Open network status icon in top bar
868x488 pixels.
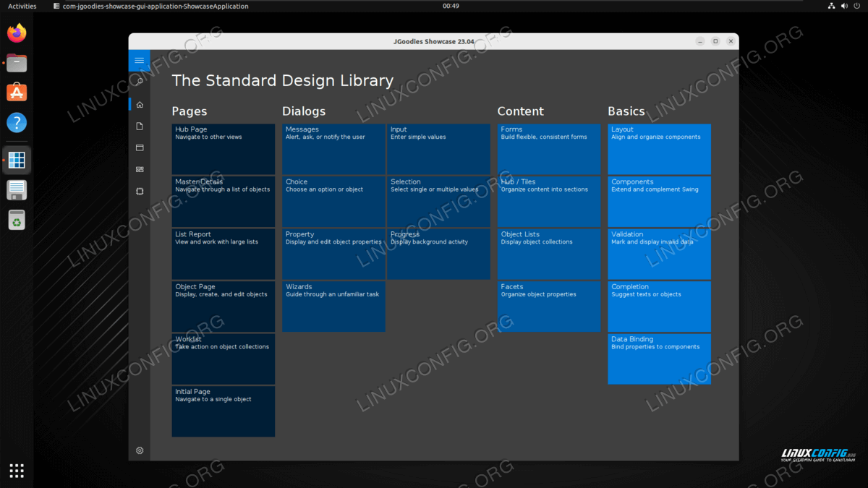click(x=830, y=6)
